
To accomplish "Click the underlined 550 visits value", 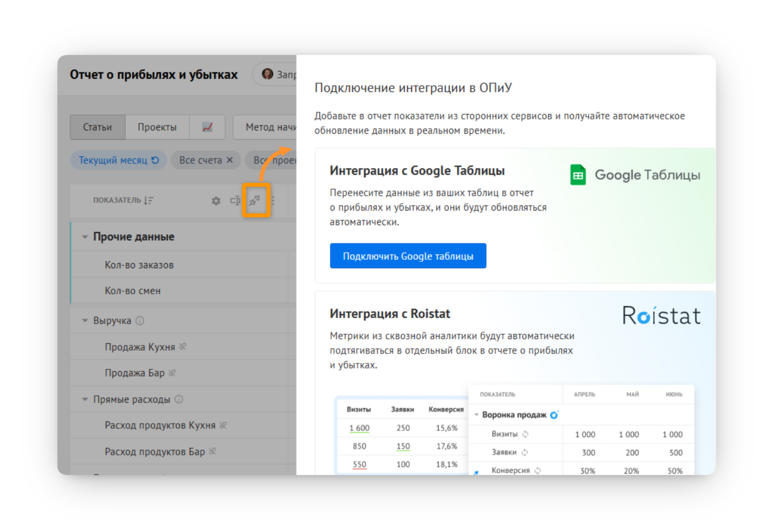I will 360,464.
